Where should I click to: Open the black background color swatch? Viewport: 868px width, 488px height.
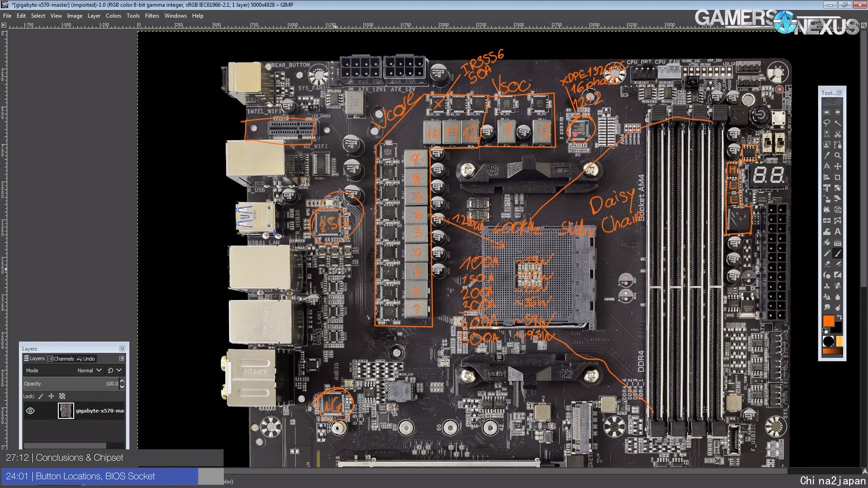pyautogui.click(x=839, y=329)
